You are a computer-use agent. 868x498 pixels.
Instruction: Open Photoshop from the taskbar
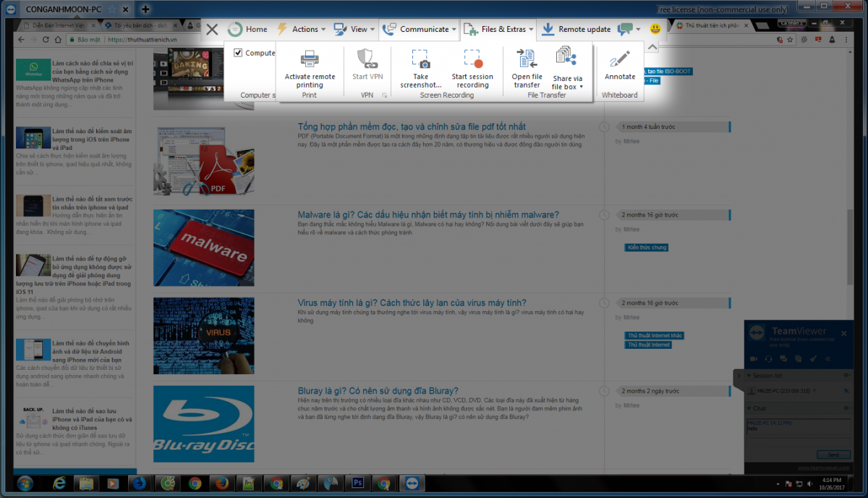(x=356, y=483)
